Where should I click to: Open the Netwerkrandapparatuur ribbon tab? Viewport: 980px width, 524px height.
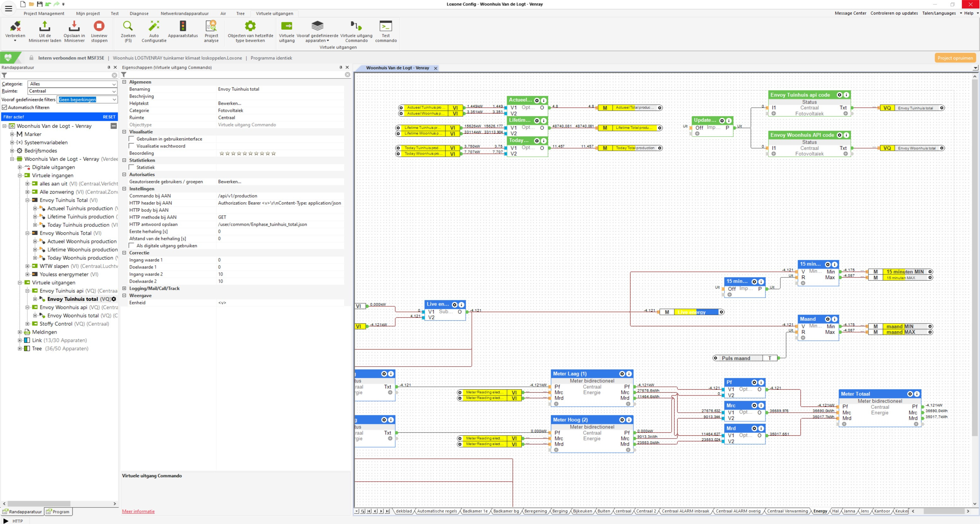[x=184, y=13]
